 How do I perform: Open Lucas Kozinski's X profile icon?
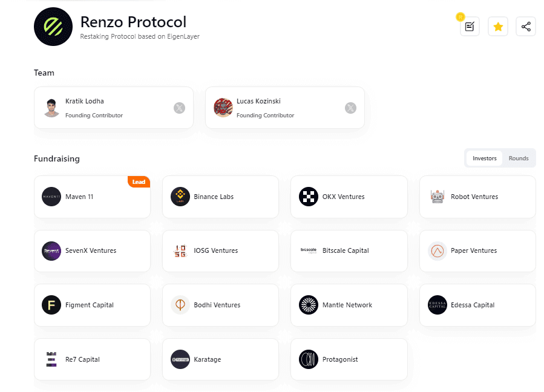(x=350, y=108)
